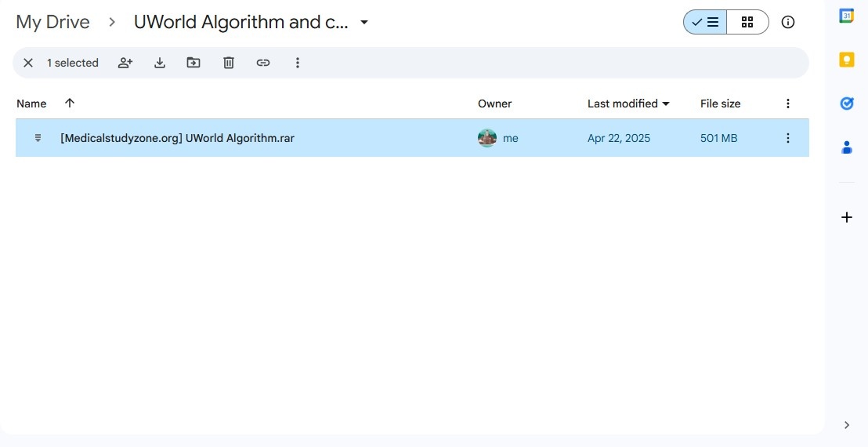868x447 pixels.
Task: Download the selected file
Action: [160, 63]
